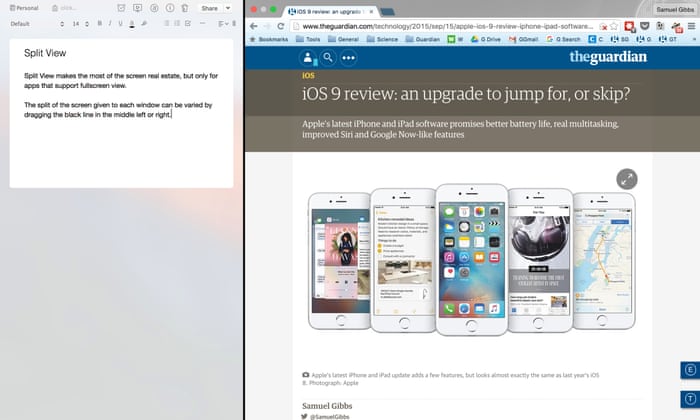Open the Guardian profile sign-in icon
700x420 pixels.
309,58
